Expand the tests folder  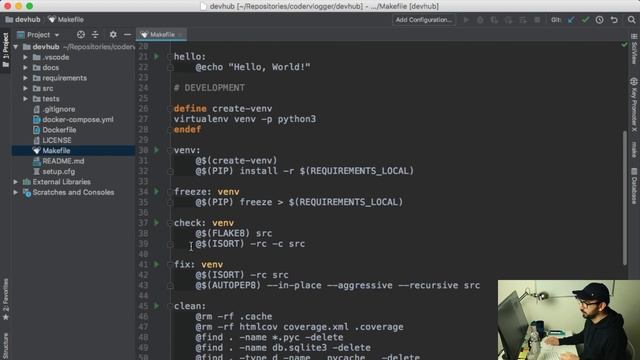tap(26, 99)
